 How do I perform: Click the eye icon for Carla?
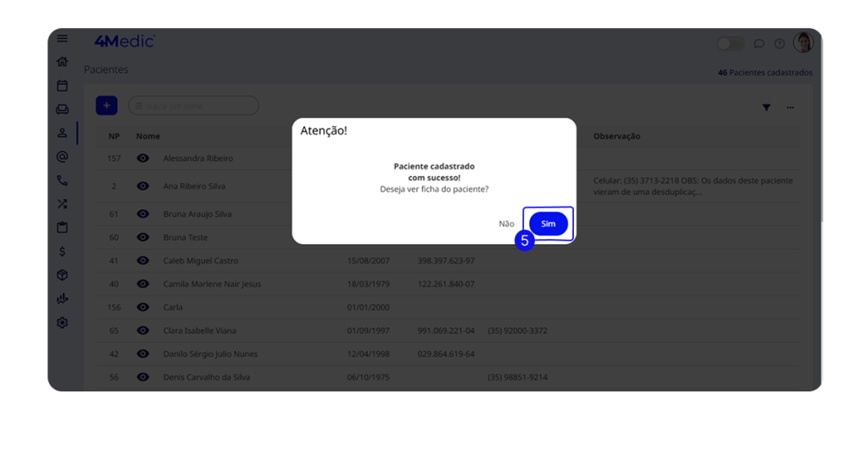143,308
